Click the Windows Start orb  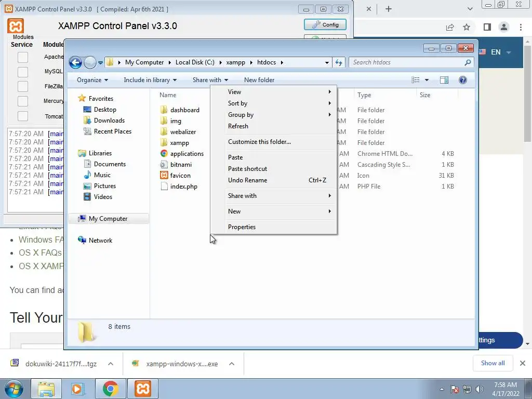14,389
